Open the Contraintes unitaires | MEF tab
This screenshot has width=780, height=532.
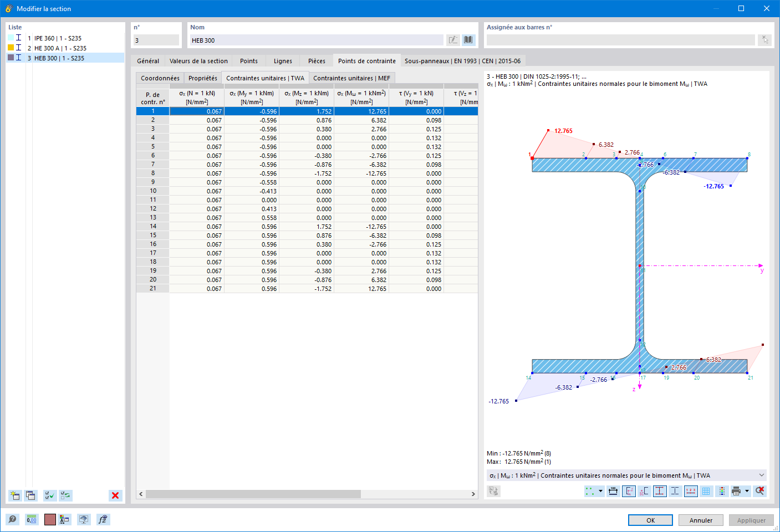tap(351, 78)
